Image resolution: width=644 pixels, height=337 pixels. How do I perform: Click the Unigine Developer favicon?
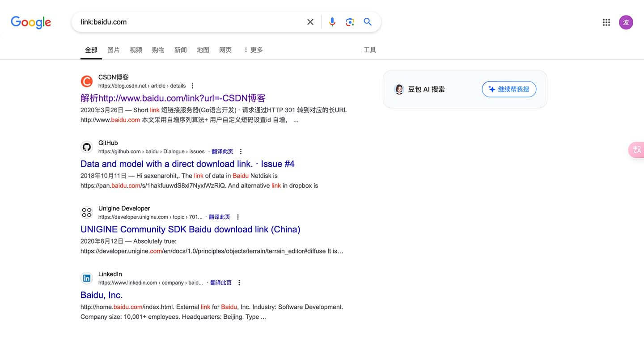point(87,212)
